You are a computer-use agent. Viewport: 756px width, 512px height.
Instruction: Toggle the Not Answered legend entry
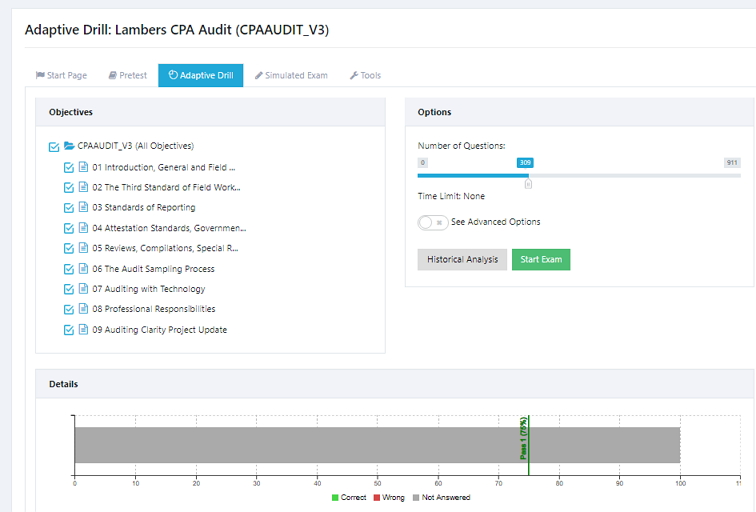pos(442,498)
